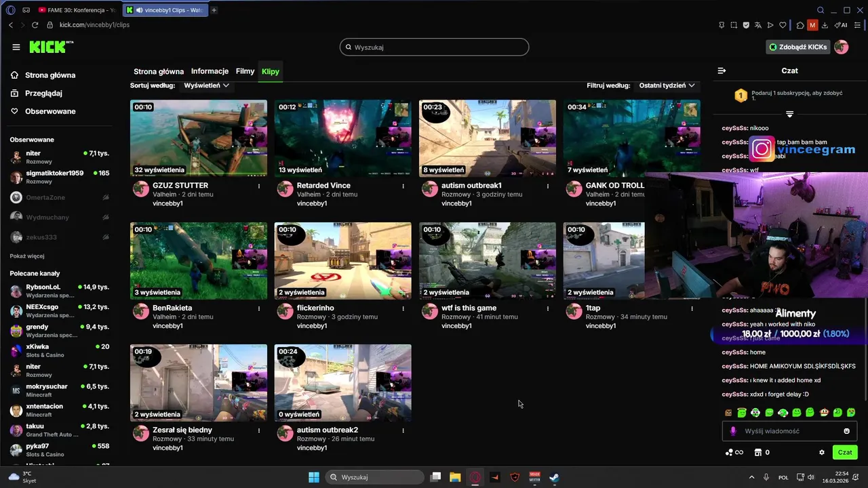
Task: Switch to the Informacje channel tab
Action: coord(210,71)
